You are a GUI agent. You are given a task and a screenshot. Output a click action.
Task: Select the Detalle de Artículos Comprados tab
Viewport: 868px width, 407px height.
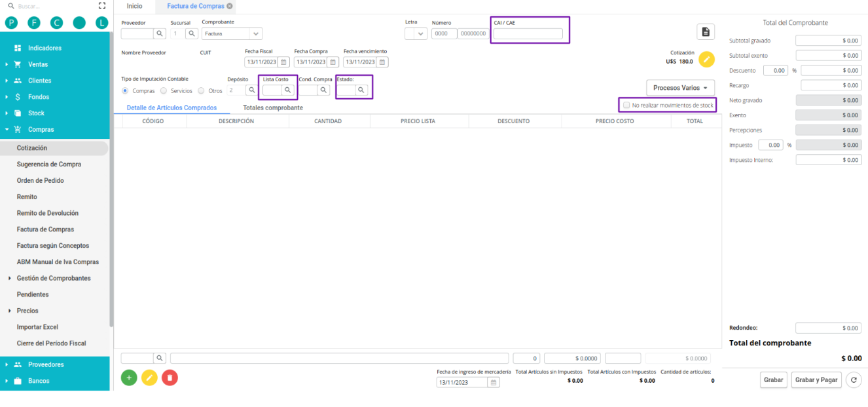(172, 107)
